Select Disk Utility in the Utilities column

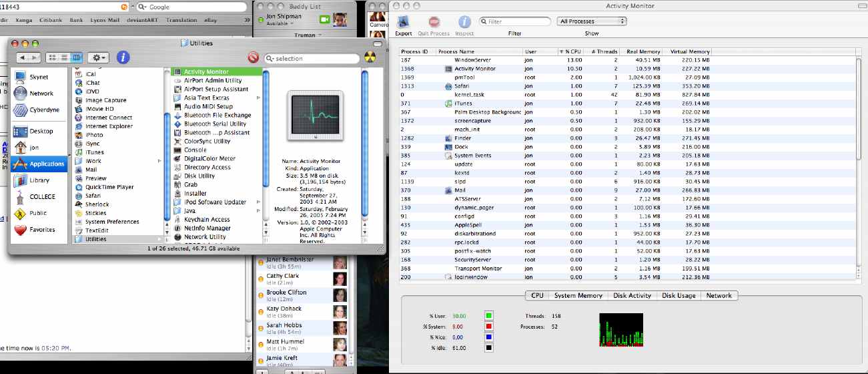point(218,176)
